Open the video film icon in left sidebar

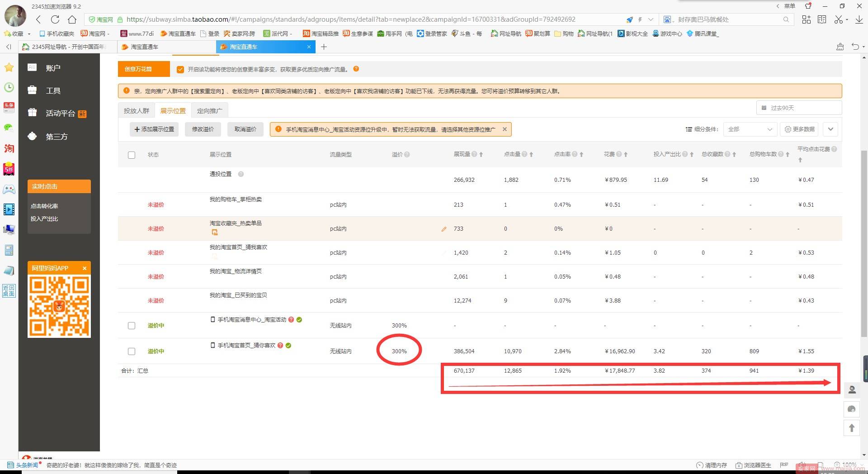pos(9,209)
